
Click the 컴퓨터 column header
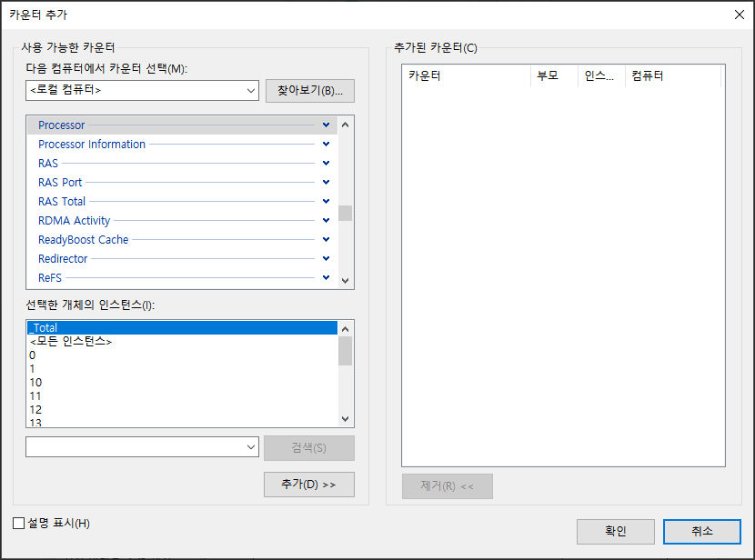(672, 75)
